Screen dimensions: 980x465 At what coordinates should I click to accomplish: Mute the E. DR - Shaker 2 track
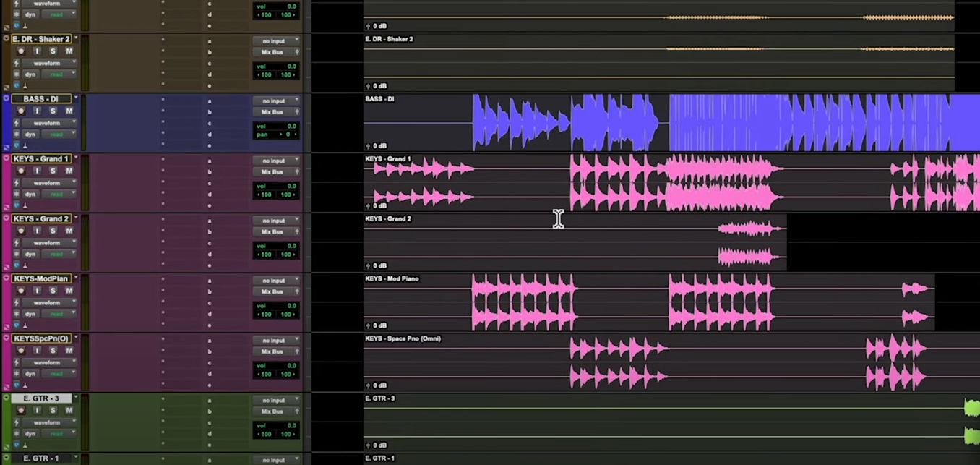[69, 51]
